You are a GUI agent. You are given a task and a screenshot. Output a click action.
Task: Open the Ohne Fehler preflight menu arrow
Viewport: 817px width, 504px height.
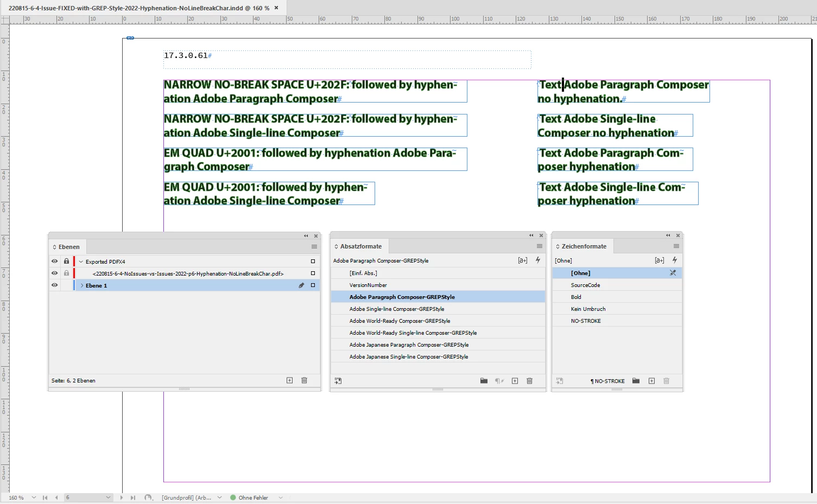pyautogui.click(x=281, y=497)
